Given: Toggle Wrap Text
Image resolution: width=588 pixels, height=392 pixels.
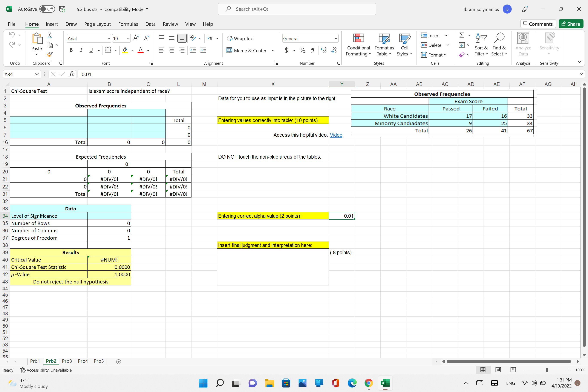Looking at the screenshot, I should [x=240, y=38].
